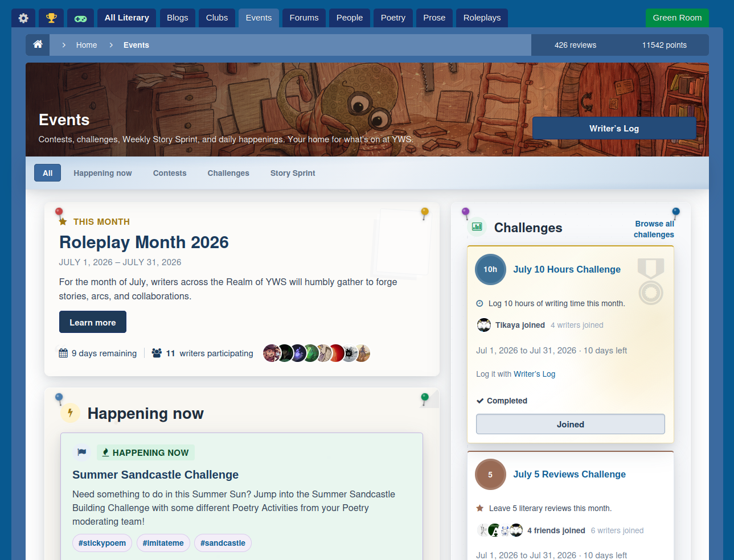Viewport: 734px width, 560px height.
Task: Click the Completed status label
Action: click(x=502, y=401)
